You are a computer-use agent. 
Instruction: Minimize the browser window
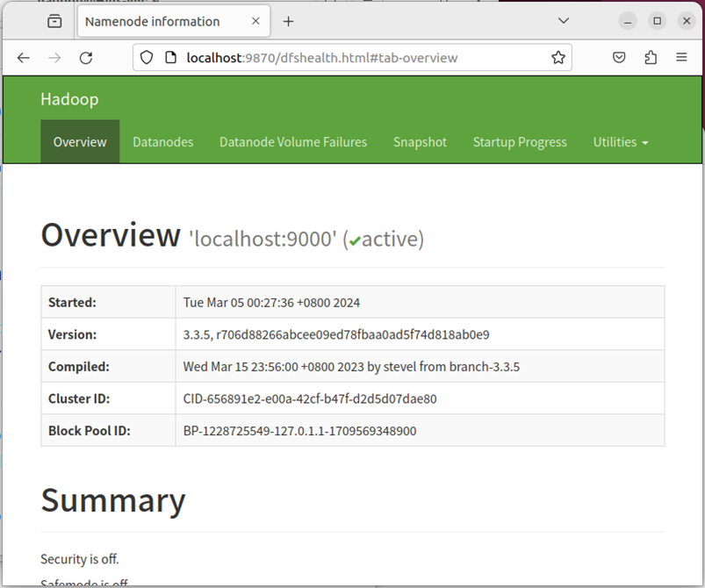(628, 21)
